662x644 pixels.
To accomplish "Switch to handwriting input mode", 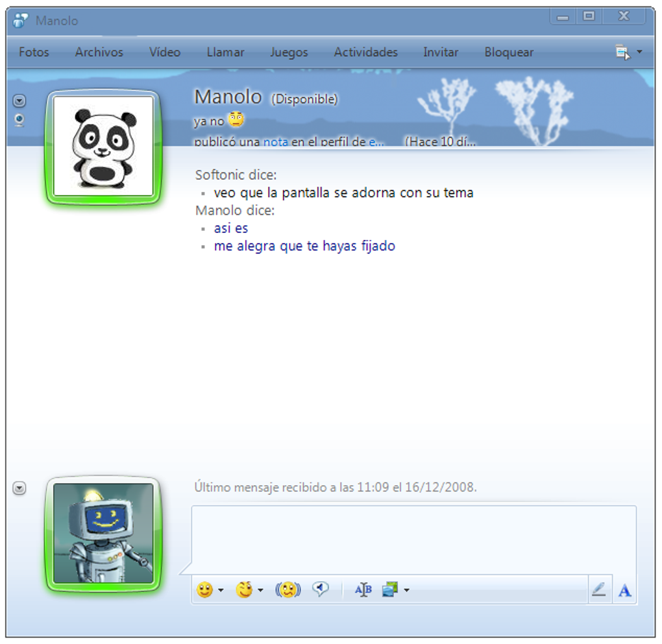I will click(598, 590).
